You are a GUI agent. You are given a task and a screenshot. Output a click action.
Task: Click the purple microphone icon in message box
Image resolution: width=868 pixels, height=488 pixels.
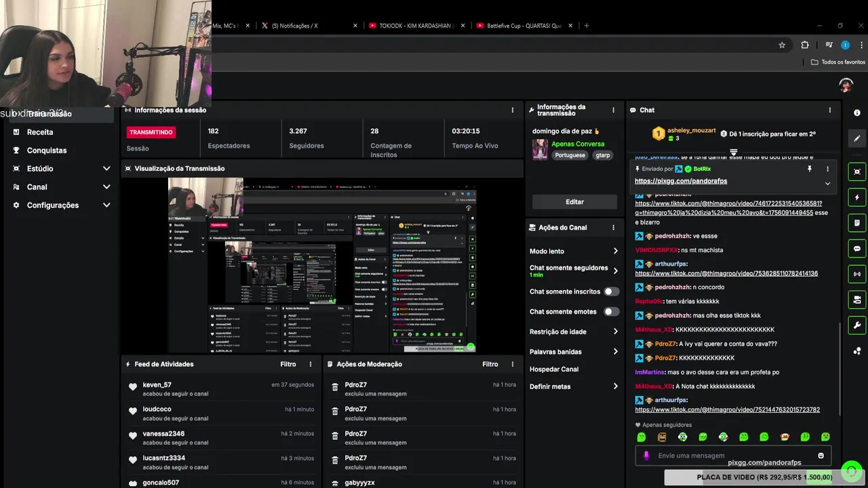point(646,455)
